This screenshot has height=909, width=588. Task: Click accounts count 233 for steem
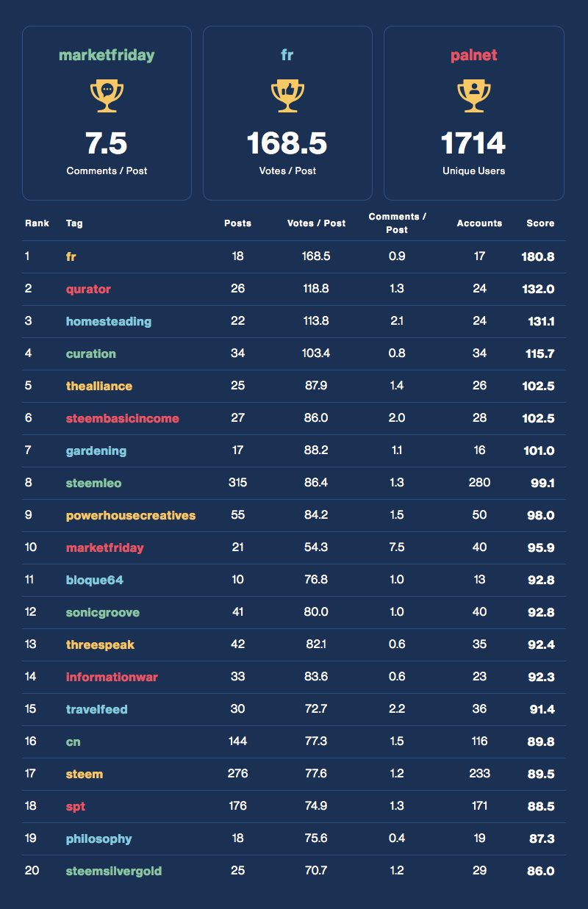(x=479, y=774)
